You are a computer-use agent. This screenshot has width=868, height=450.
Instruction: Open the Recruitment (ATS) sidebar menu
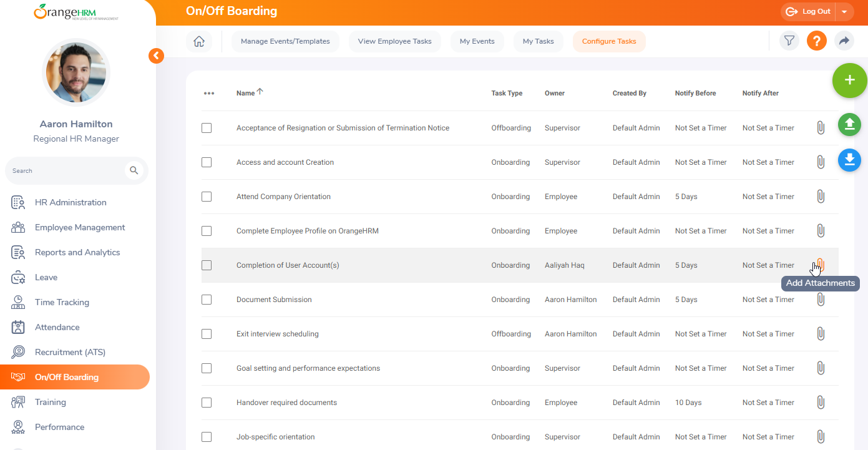pos(70,352)
